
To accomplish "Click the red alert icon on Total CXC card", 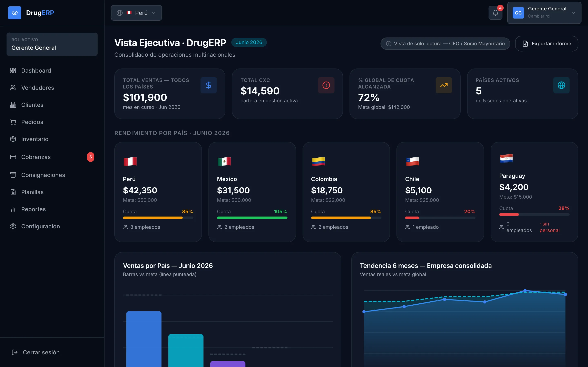I will [326, 85].
